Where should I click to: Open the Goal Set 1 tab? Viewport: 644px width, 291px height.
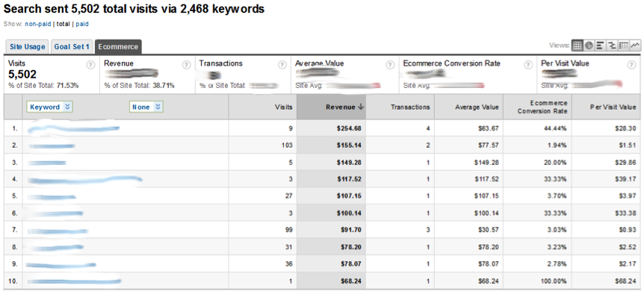click(72, 47)
